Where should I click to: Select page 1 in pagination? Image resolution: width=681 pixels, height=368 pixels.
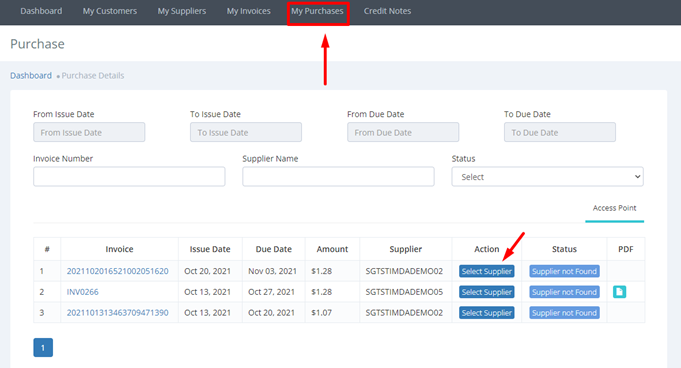(43, 348)
